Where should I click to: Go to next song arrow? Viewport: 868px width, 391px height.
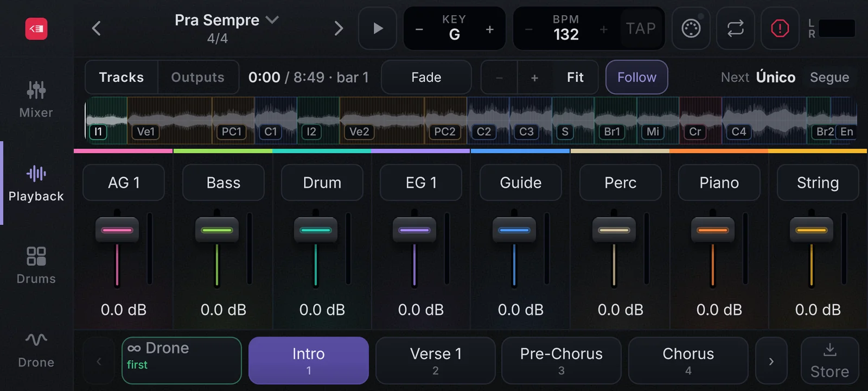[x=339, y=28]
